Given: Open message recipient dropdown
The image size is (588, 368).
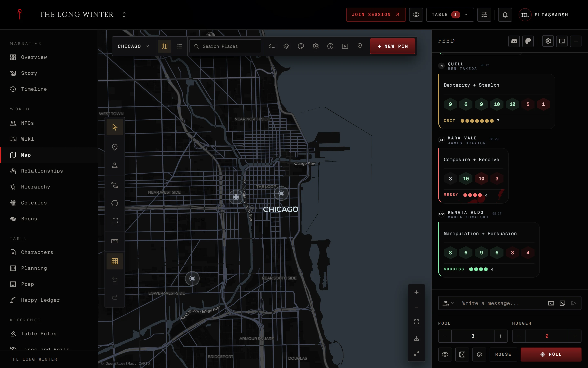Looking at the screenshot, I should pos(448,303).
